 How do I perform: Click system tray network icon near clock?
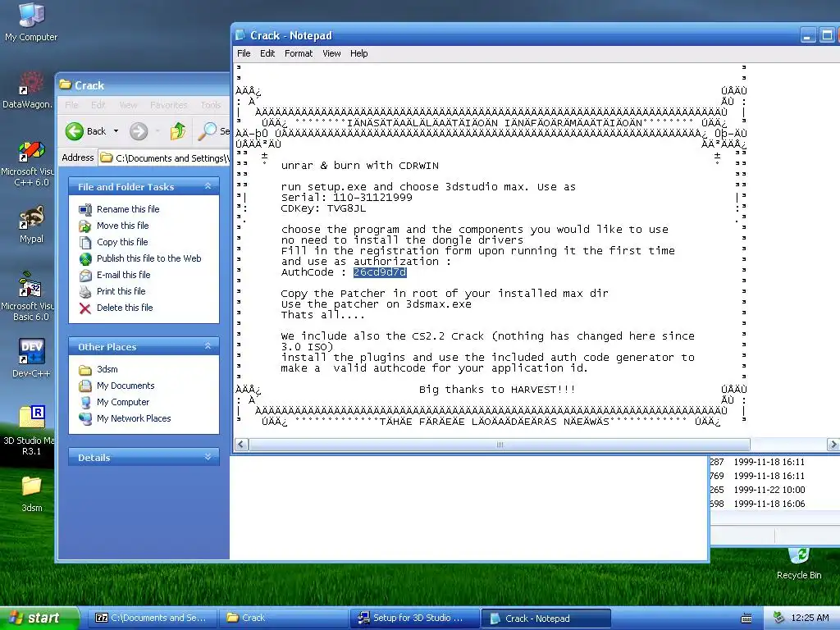(x=779, y=618)
